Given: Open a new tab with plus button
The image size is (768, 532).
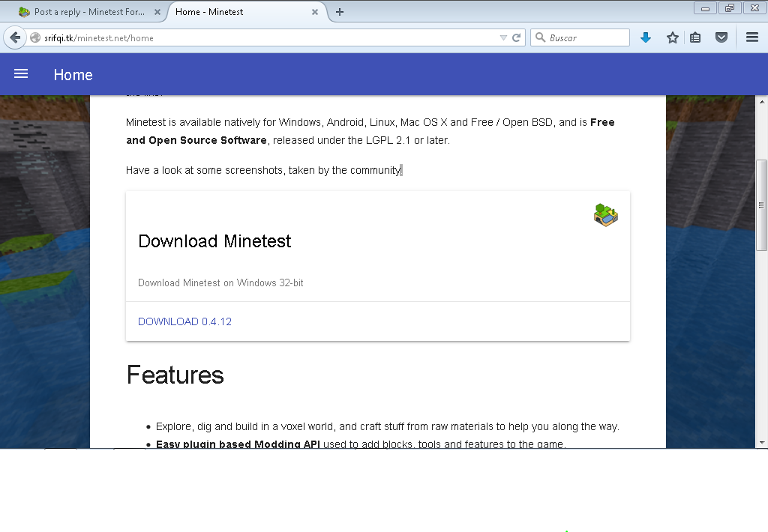Looking at the screenshot, I should click(x=340, y=12).
